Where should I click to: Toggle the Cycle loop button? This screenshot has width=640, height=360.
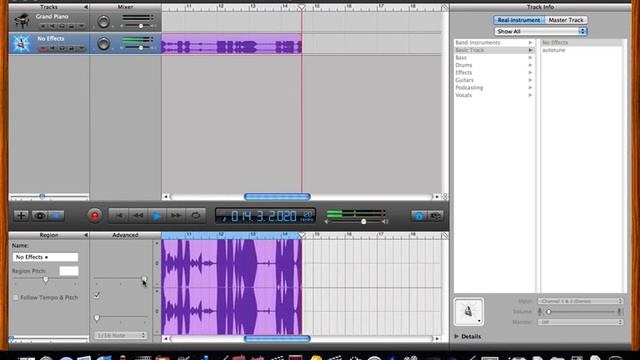[196, 216]
